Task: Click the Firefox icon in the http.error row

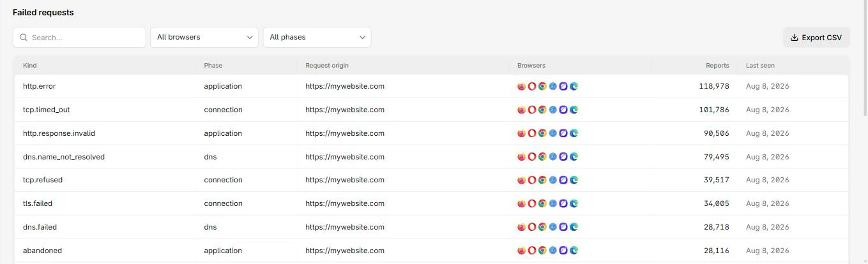Action: (521, 86)
